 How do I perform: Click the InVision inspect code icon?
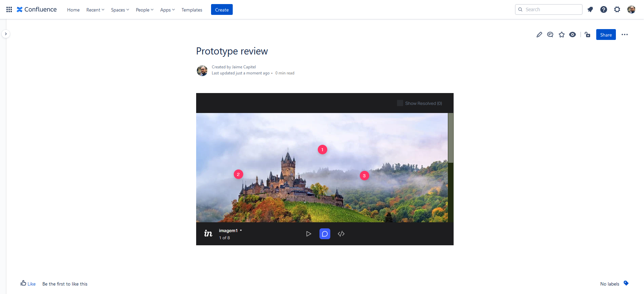[341, 234]
